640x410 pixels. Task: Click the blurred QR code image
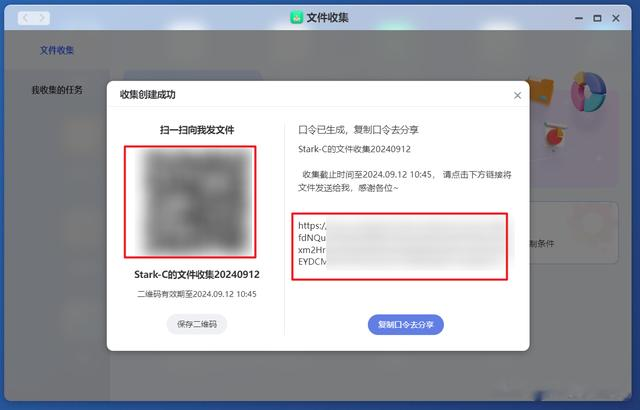190,202
